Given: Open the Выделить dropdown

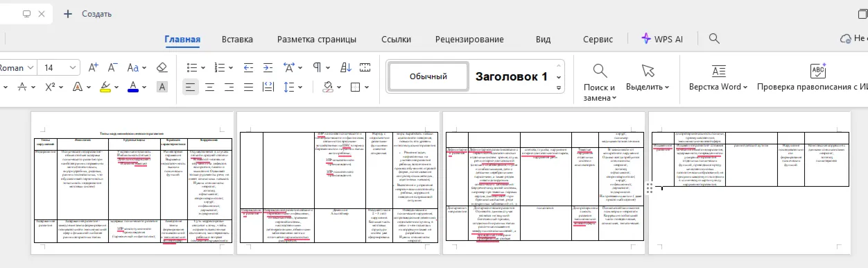Looking at the screenshot, I should coord(648,87).
